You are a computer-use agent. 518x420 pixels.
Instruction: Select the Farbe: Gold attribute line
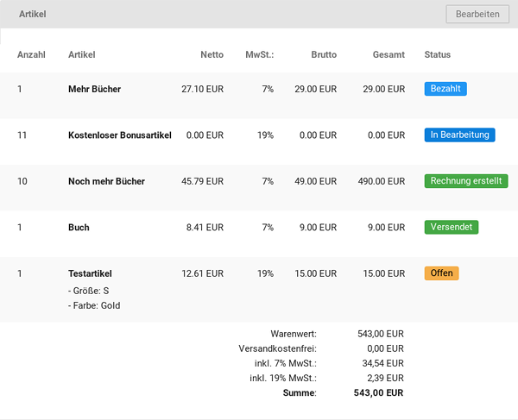coord(94,305)
